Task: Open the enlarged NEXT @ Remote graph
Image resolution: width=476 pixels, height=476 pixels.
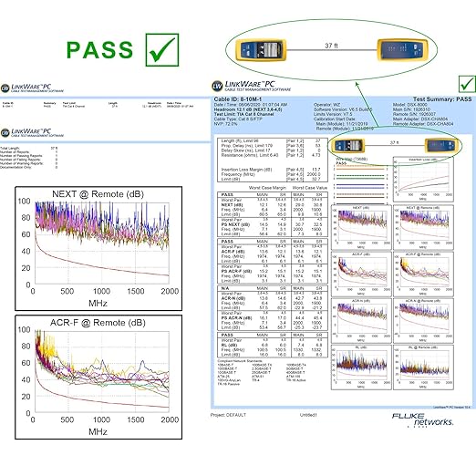Action: [x=98, y=248]
